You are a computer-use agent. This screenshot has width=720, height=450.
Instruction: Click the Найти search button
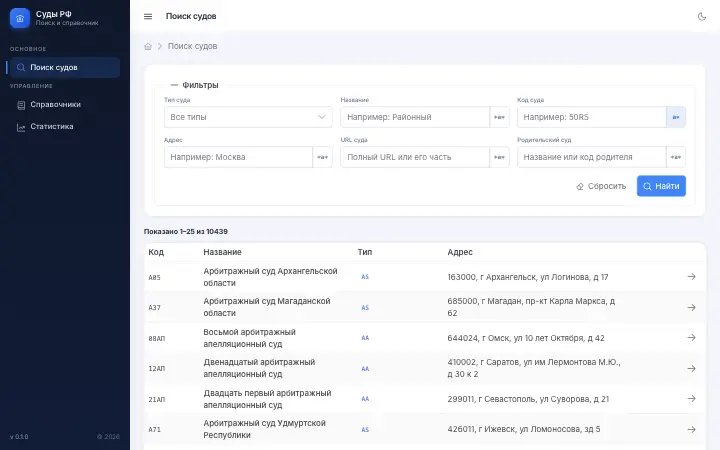click(661, 186)
